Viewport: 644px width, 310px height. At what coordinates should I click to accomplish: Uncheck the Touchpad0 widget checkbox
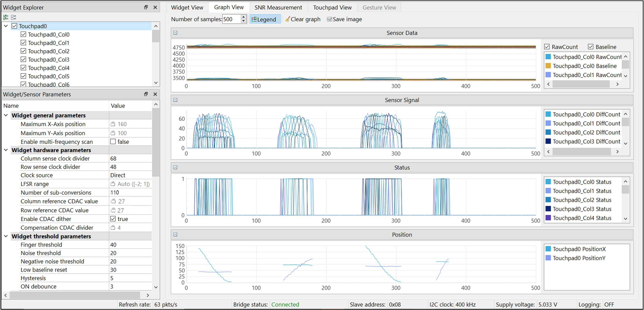(x=15, y=26)
